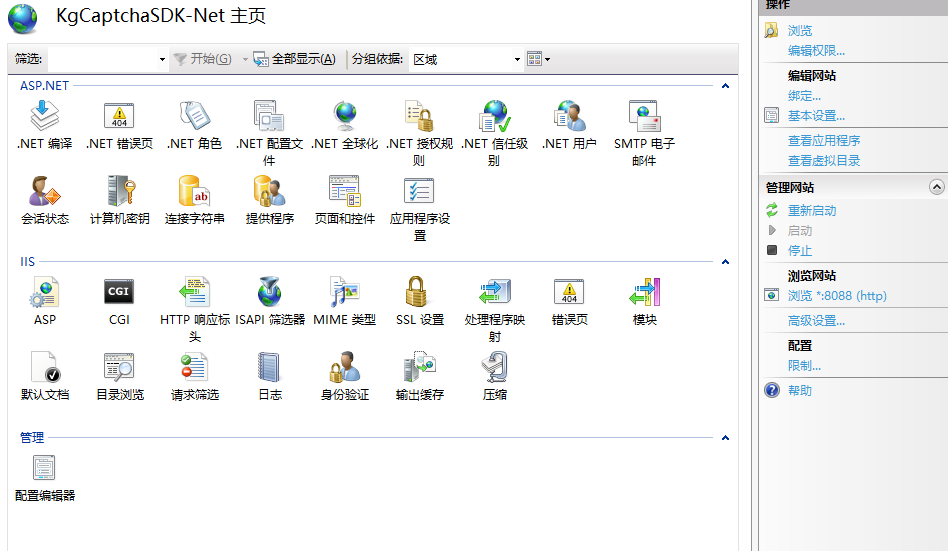The width and height of the screenshot is (948, 551).
Task: Open the CGI settings icon
Action: [x=119, y=293]
